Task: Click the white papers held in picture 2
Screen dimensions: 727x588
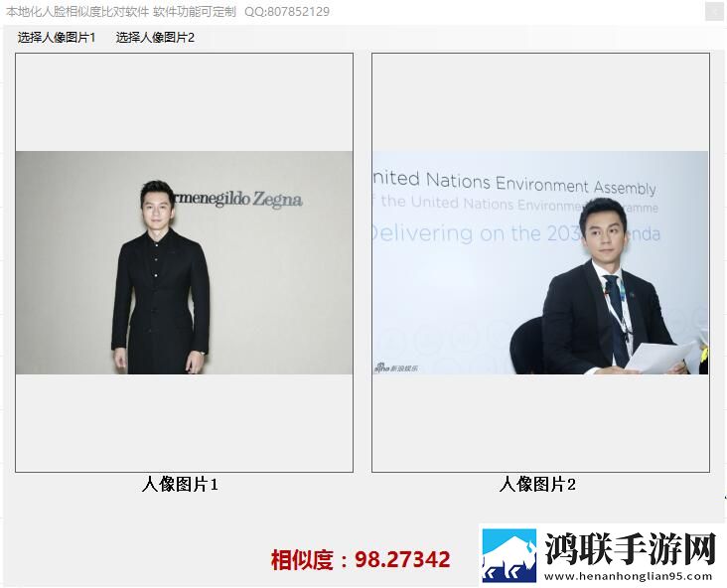Action: point(660,357)
